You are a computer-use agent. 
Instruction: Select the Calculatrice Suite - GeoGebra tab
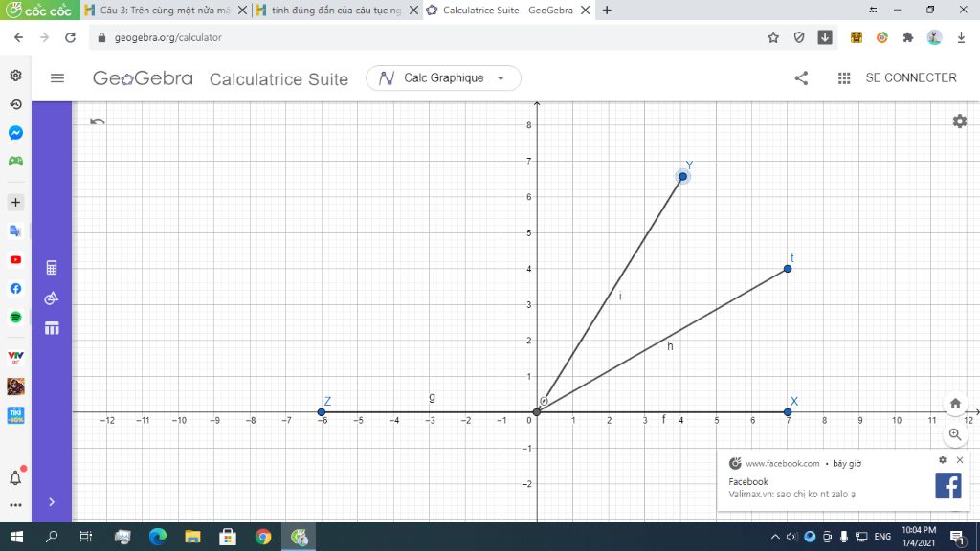point(507,10)
